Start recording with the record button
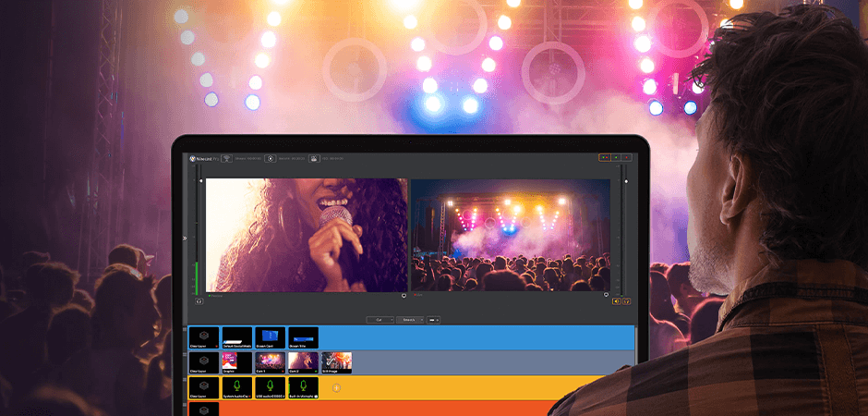 pos(271,158)
